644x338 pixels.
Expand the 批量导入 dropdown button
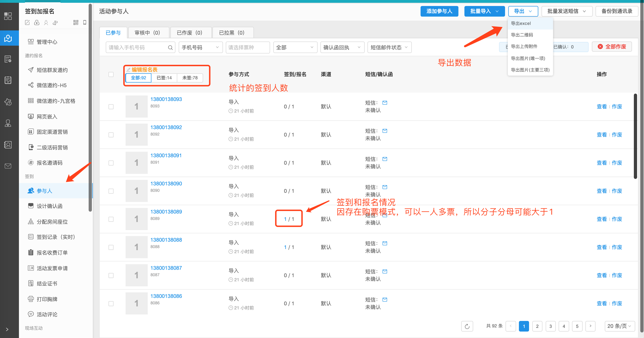pos(484,11)
